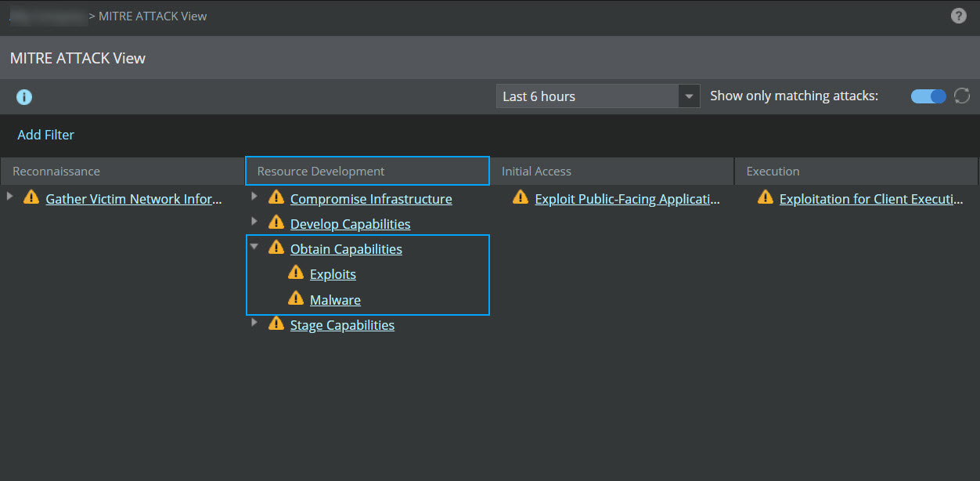
Task: Select the Resource Development column header
Action: (x=367, y=171)
